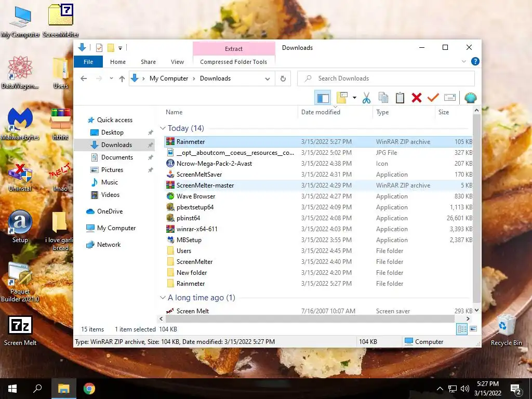Switch to the Share ribbon tab
532x399 pixels.
pos(148,62)
